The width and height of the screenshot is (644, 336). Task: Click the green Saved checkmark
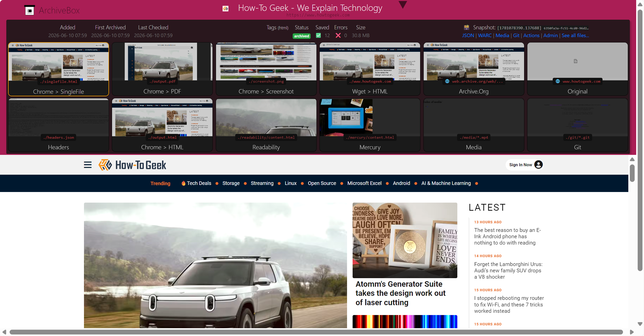click(318, 35)
